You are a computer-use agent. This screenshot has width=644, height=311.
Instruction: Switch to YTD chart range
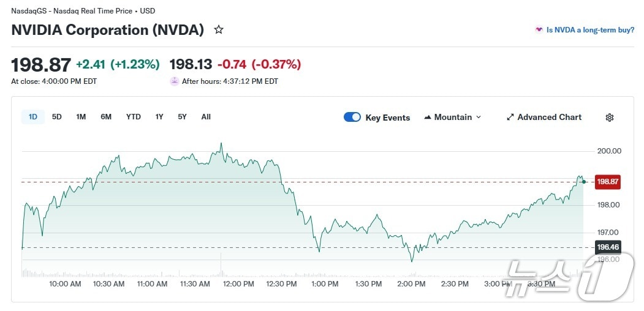(x=133, y=117)
